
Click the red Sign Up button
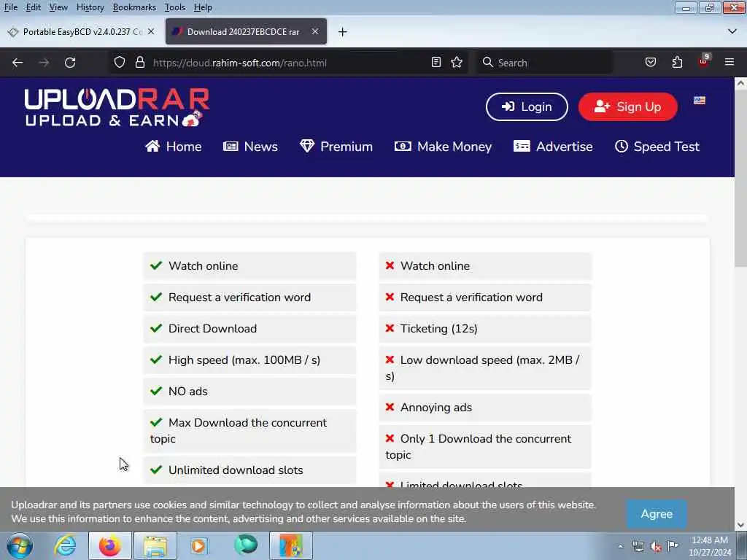[628, 106]
